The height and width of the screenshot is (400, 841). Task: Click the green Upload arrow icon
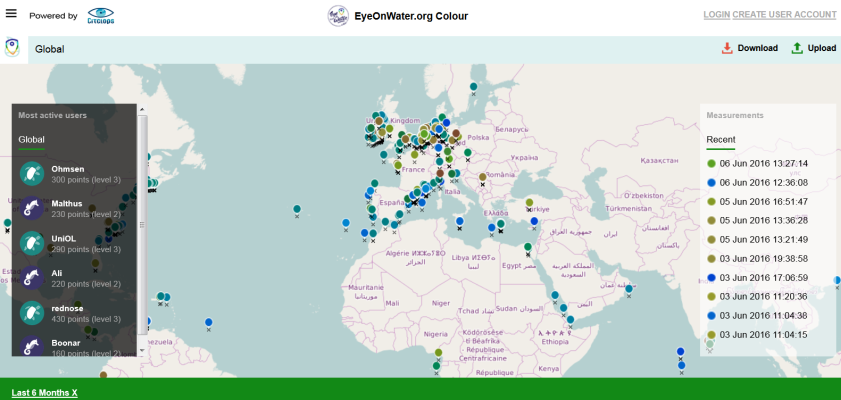pyautogui.click(x=798, y=48)
